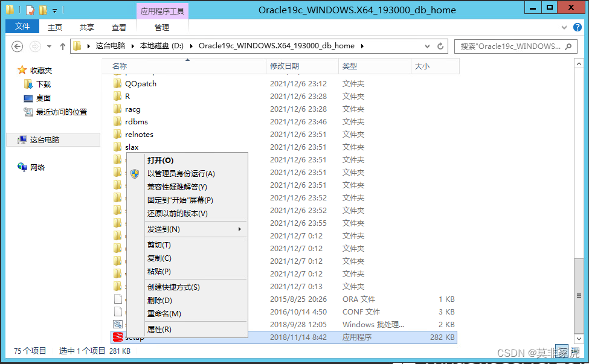Viewport: 589px width, 364px height.
Task: Choose 打开(O) from the context menu
Action: tap(187, 160)
